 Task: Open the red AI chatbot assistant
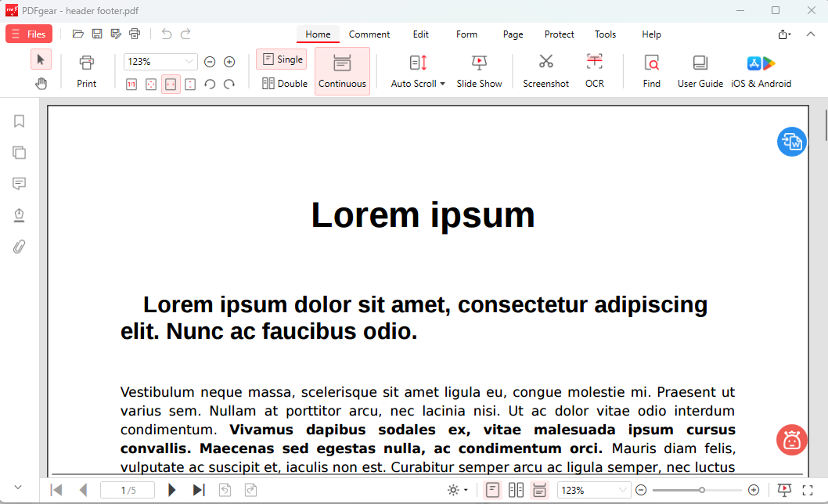791,440
